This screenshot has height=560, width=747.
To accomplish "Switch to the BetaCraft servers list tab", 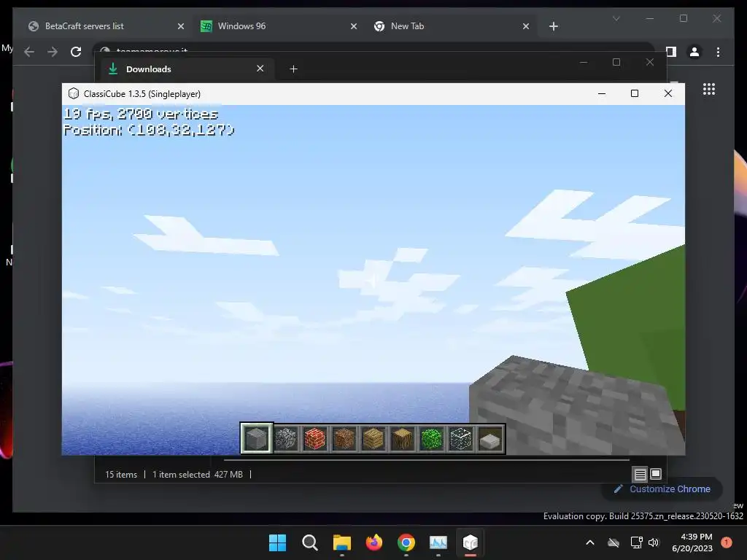I will point(104,26).
